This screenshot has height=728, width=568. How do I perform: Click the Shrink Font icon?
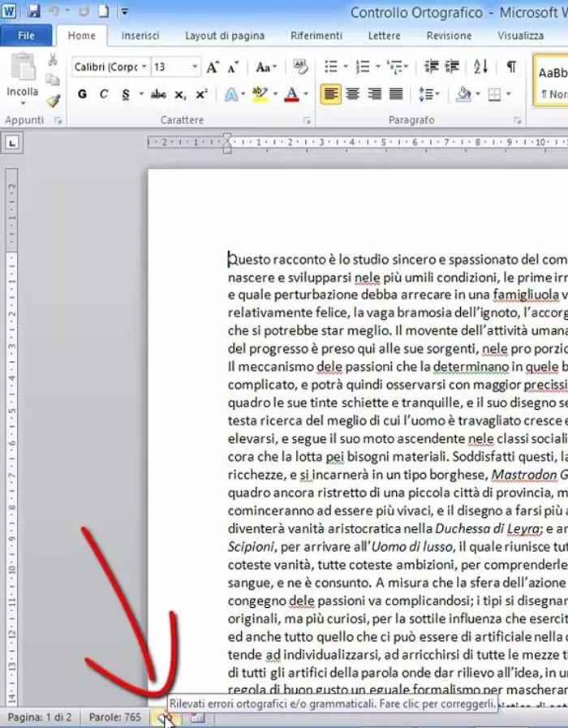233,67
